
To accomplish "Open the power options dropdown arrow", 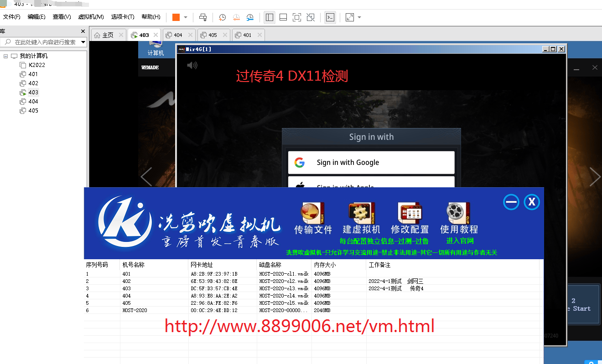I will (186, 17).
